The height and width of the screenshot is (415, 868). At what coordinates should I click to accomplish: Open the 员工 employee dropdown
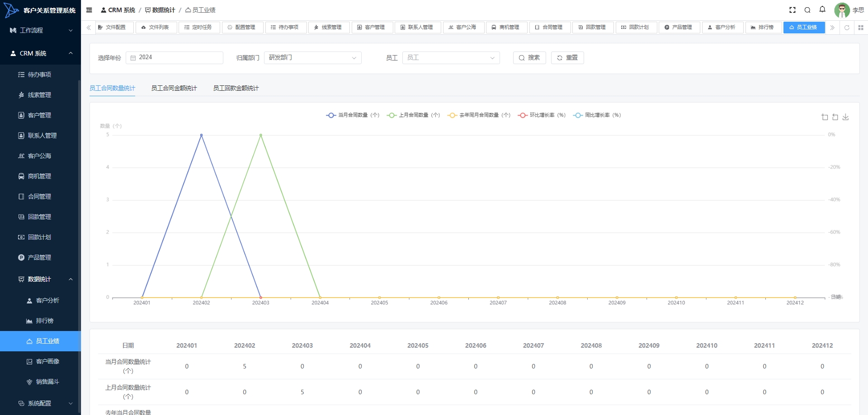pos(451,58)
